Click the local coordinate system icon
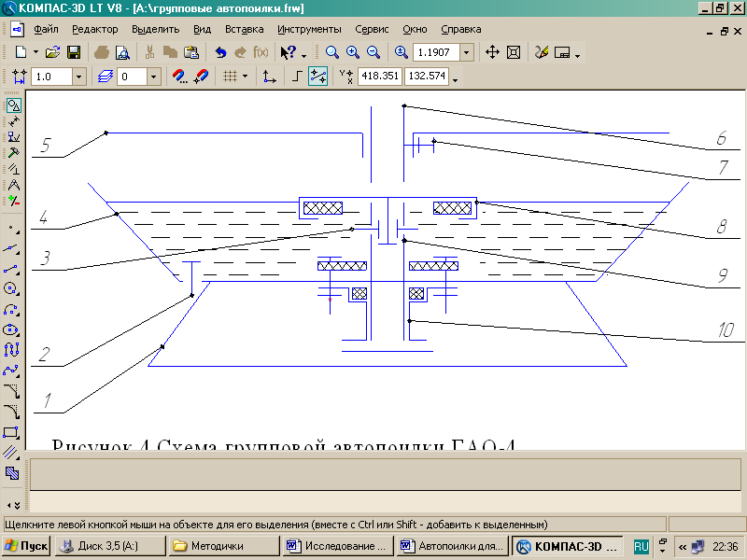Screen dimensions: 747x560 click(x=269, y=77)
